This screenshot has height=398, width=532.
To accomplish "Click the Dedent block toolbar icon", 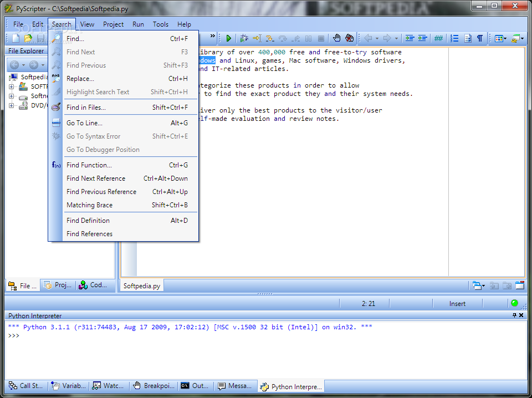I will click(x=410, y=38).
